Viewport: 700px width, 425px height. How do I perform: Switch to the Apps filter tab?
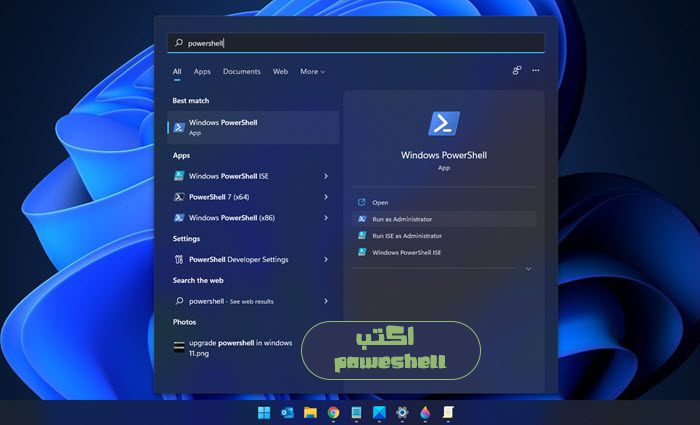(202, 72)
